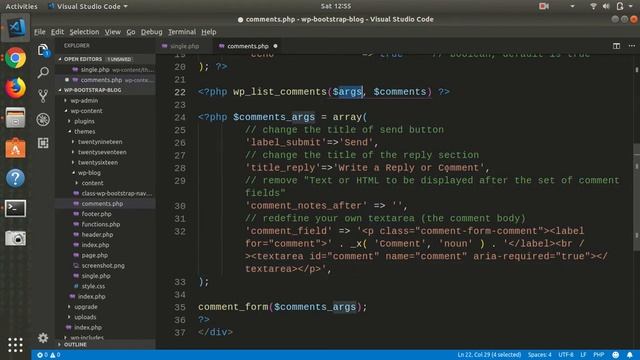The width and height of the screenshot is (640, 360).
Task: Open the Explorer view in activity bar
Action: coord(43,51)
